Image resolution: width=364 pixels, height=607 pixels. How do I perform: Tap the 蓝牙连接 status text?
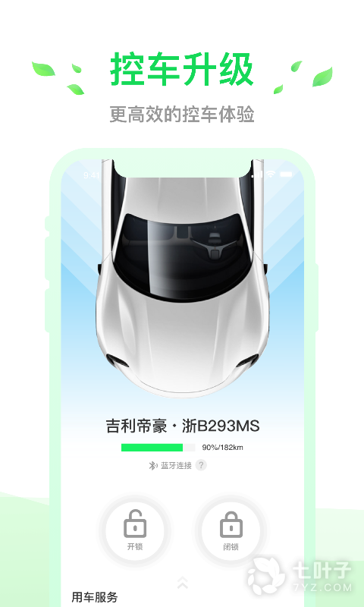(176, 465)
